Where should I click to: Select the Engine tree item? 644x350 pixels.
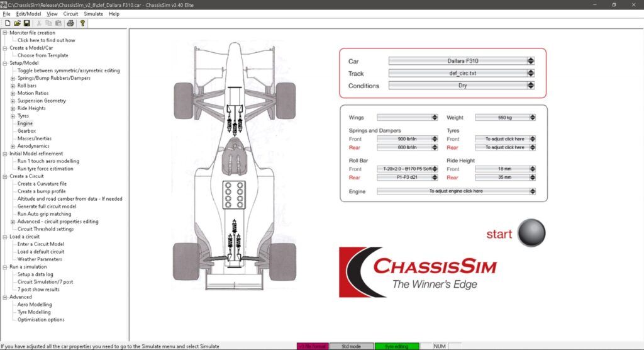pyautogui.click(x=25, y=123)
